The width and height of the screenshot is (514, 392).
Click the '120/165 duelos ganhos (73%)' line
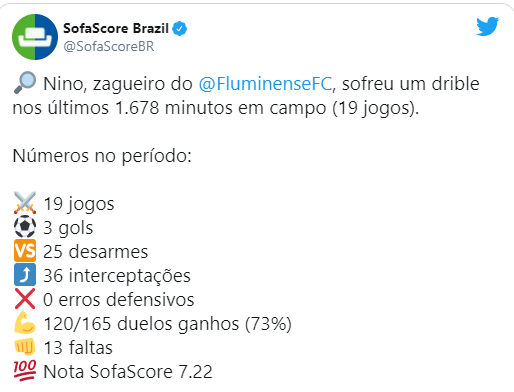coord(168,324)
